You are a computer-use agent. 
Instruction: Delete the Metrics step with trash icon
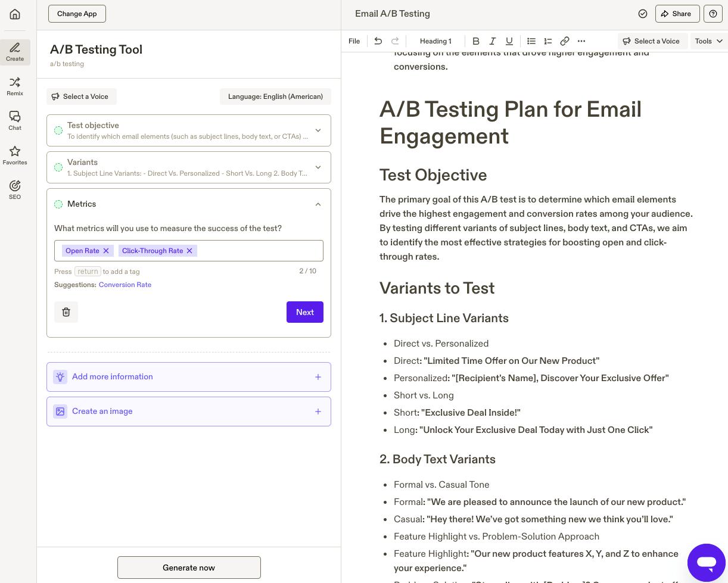pos(66,312)
